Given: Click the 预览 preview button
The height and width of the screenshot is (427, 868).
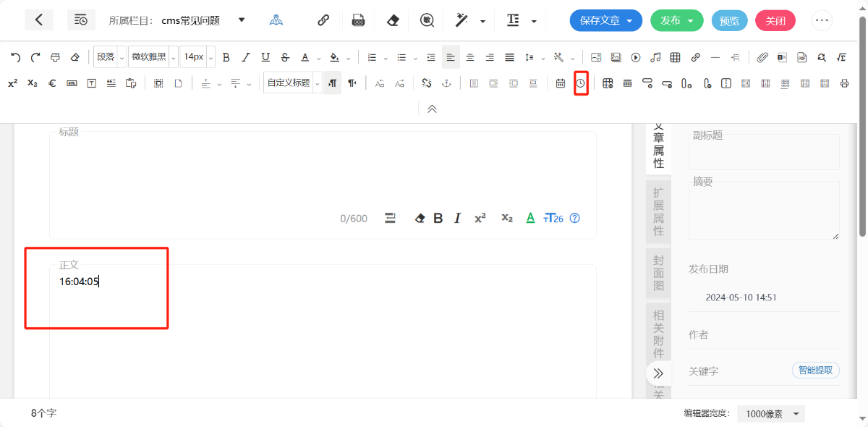Looking at the screenshot, I should coord(729,20).
